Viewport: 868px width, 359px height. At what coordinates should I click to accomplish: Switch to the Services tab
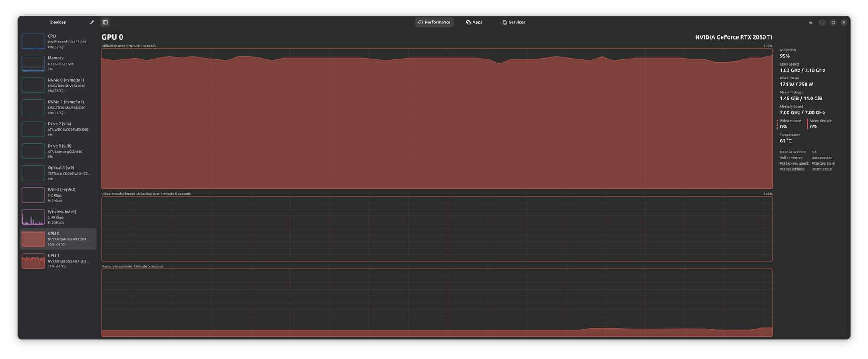(x=514, y=23)
